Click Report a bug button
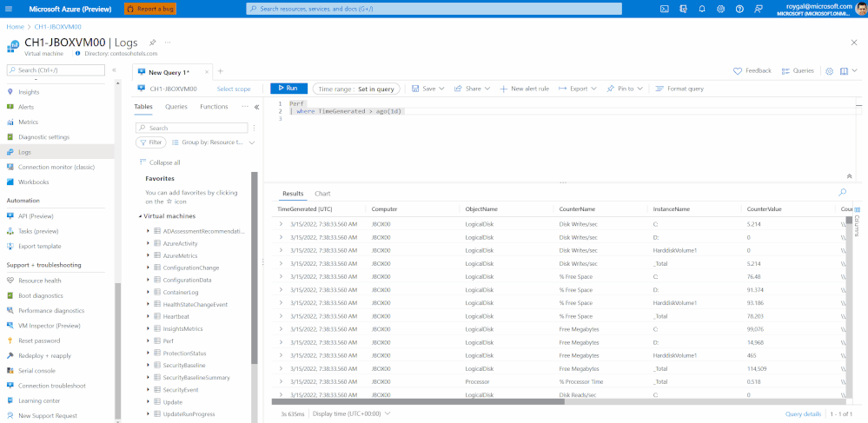Screen dimensions: 868x423 (x=150, y=9)
